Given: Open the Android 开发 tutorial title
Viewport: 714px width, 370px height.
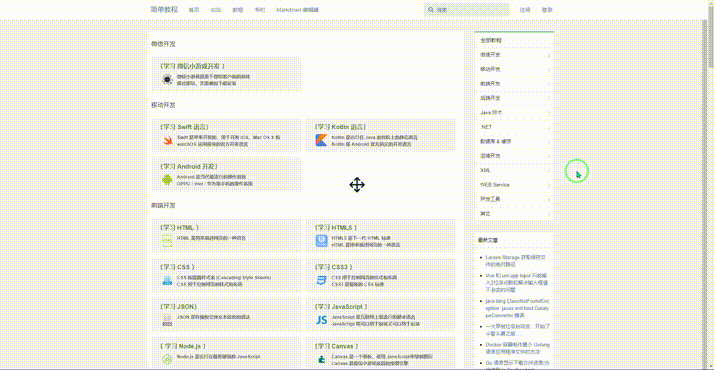Looking at the screenshot, I should (189, 167).
